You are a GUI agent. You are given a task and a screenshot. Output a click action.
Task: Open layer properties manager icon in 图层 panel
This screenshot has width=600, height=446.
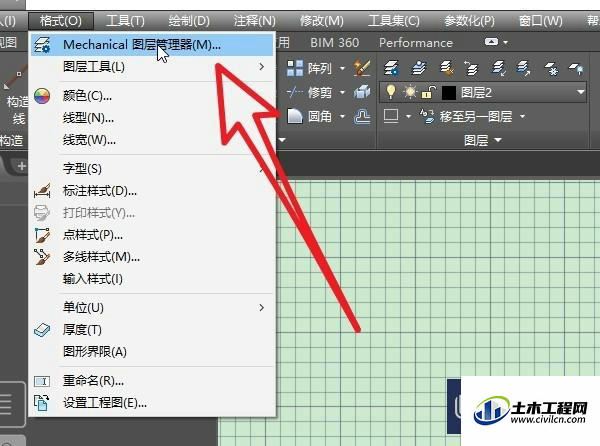point(391,68)
